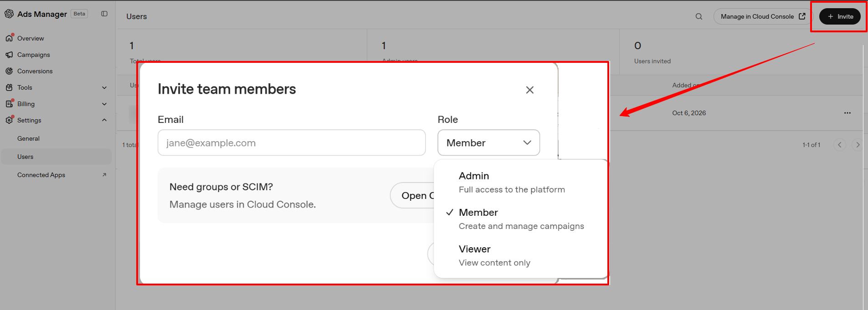Go to next page arrow
This screenshot has width=868, height=310.
point(858,145)
